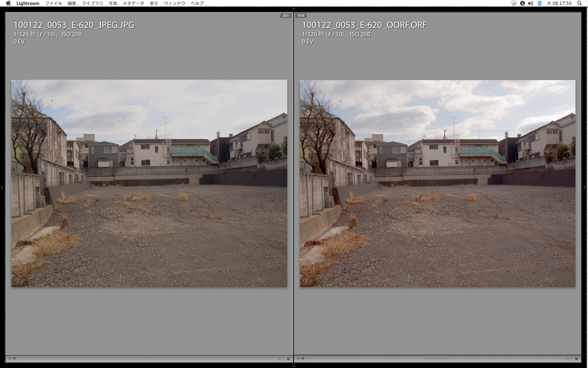
Task: Expand the left panel via edge triangle
Action: pos(2,187)
